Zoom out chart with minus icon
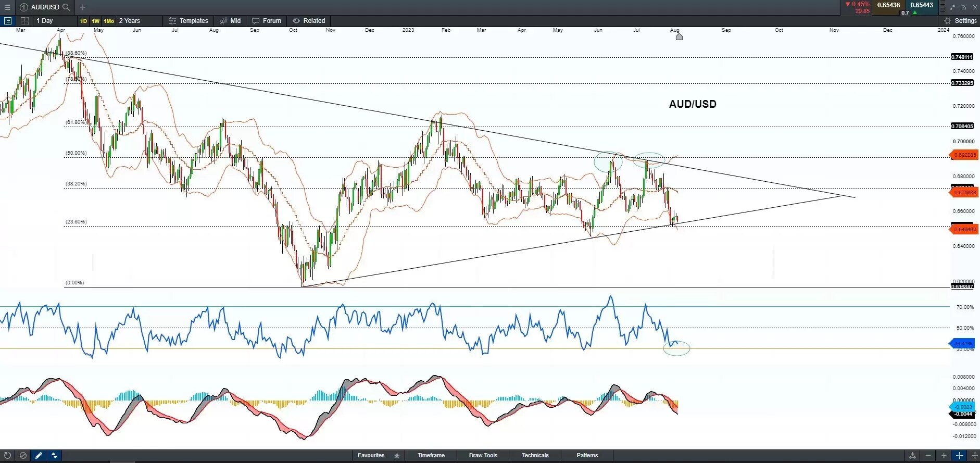 [928, 456]
